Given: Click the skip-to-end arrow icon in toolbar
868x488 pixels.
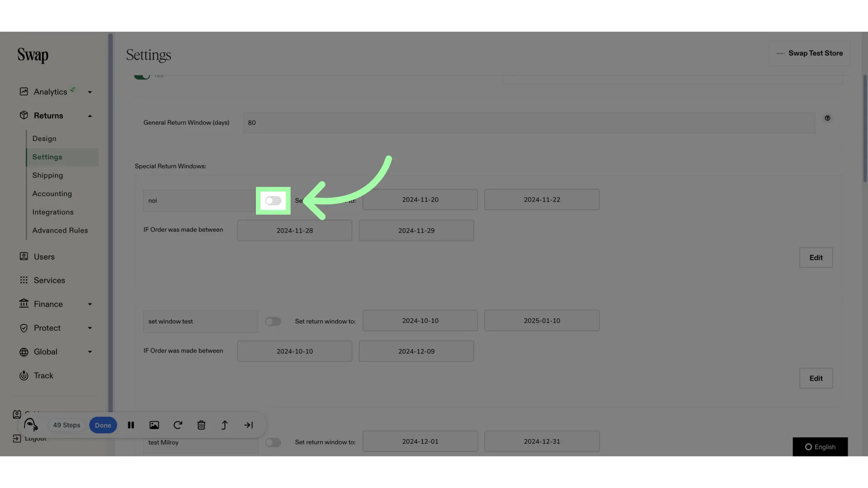Looking at the screenshot, I should (x=249, y=425).
